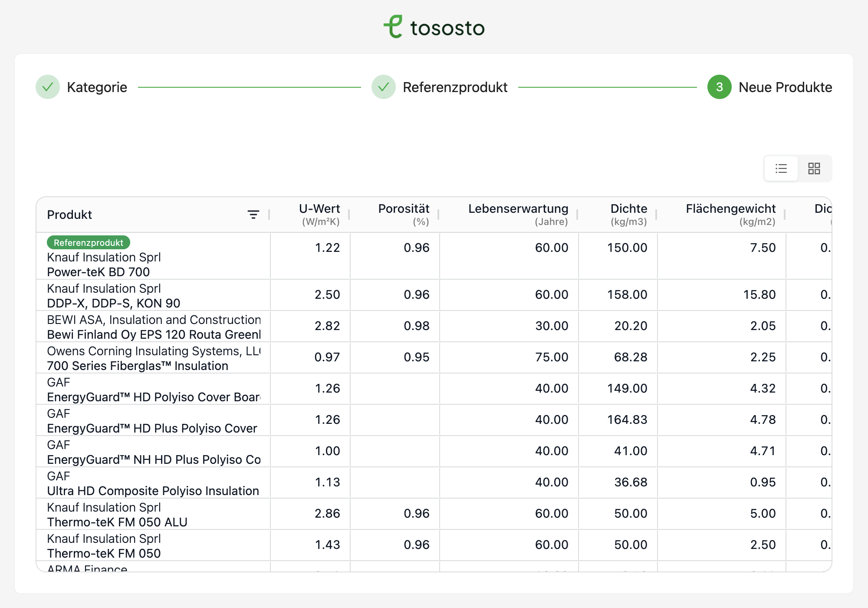Screen dimensions: 868x608
Task: Switch to grid view layout
Action: pos(814,169)
